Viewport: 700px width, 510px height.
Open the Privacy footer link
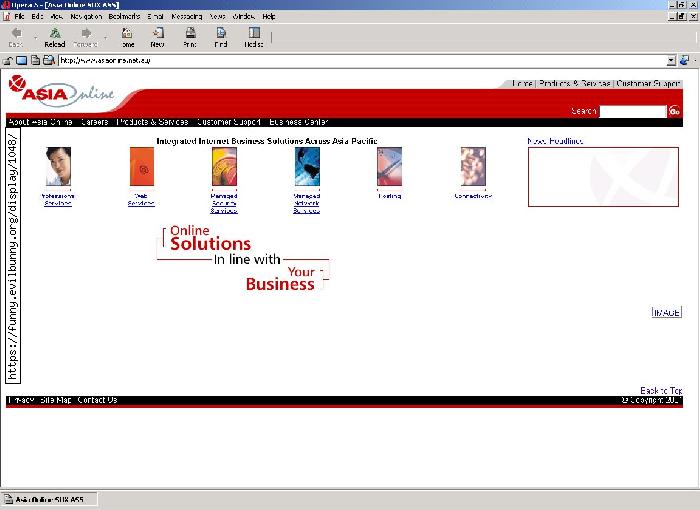[21, 400]
